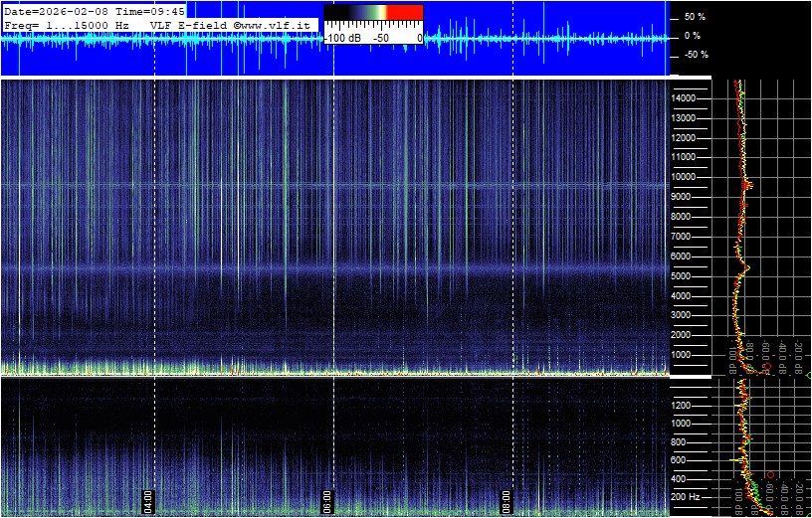This screenshot has width=812, height=518.
Task: Click the -50 % amplitude axis label
Action: point(694,55)
